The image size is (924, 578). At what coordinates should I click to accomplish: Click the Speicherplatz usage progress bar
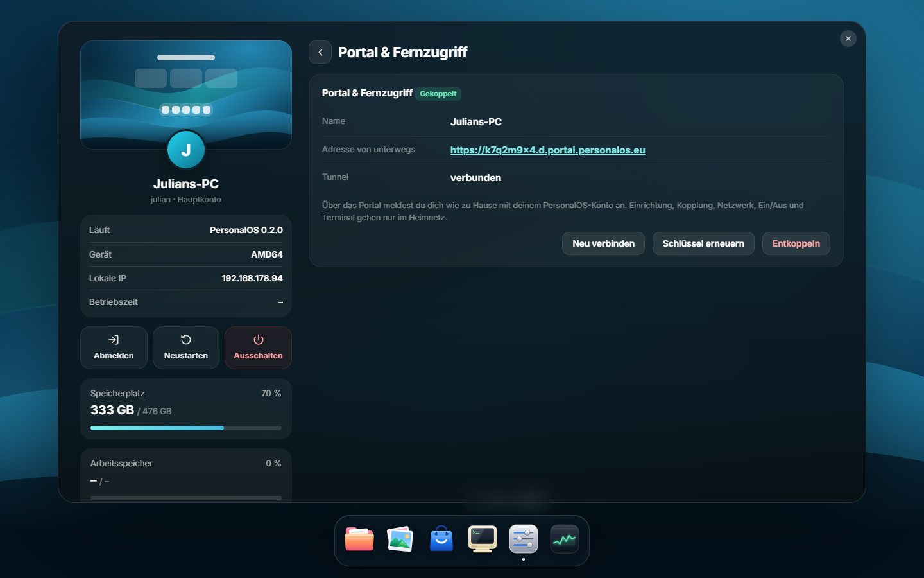186,428
